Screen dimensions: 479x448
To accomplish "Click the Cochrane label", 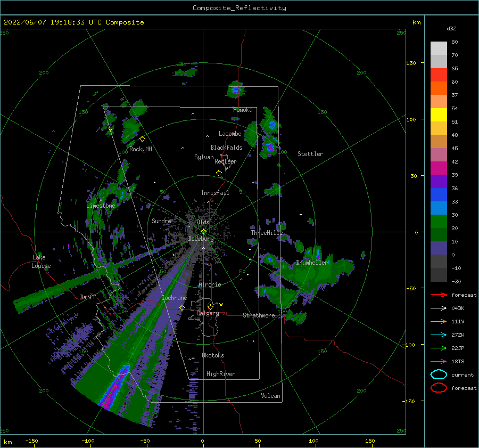I will pos(174,298).
